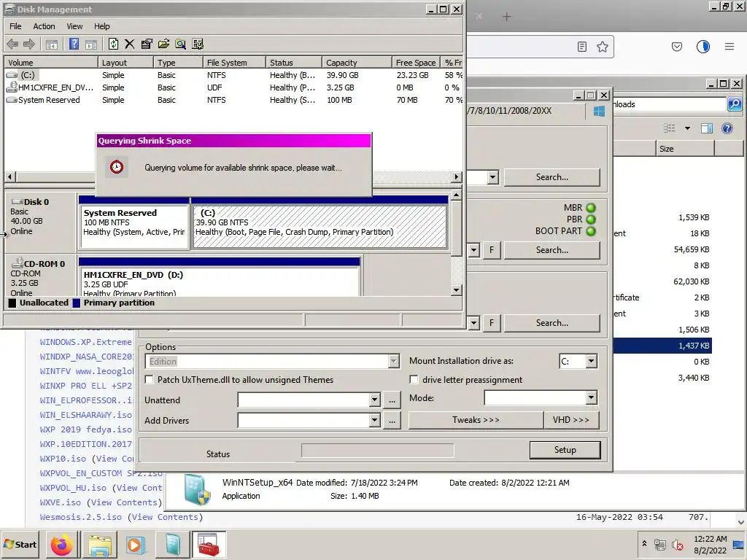Open the View menu in Disk Management
The width and height of the screenshot is (747, 560).
click(x=74, y=26)
